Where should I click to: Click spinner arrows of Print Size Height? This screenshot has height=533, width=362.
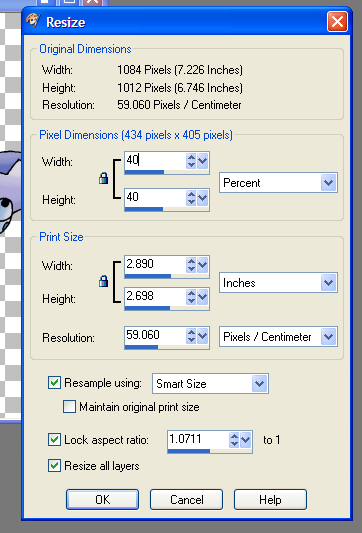pyautogui.click(x=191, y=297)
